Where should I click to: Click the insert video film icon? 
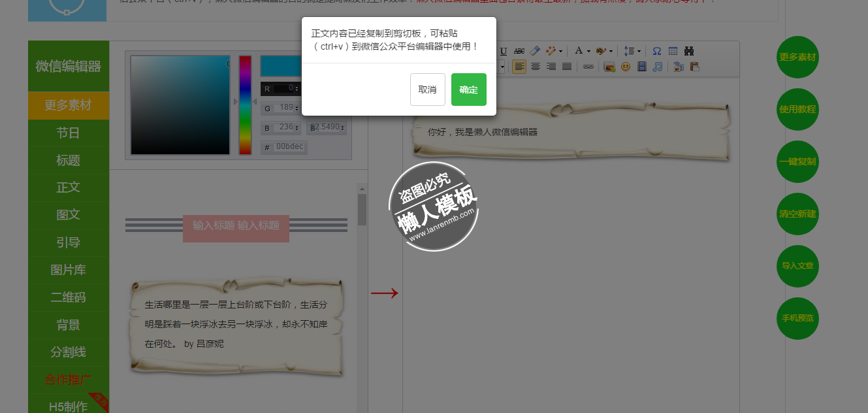tap(641, 67)
